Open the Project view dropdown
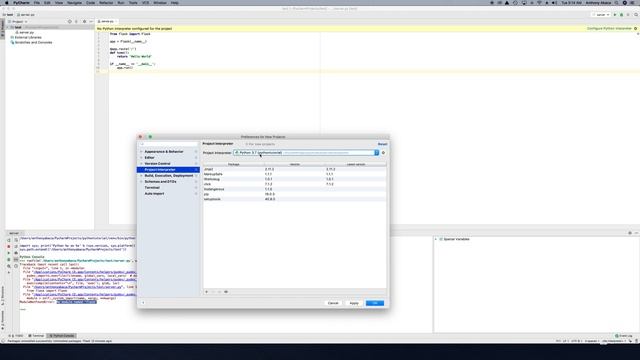 point(18,22)
